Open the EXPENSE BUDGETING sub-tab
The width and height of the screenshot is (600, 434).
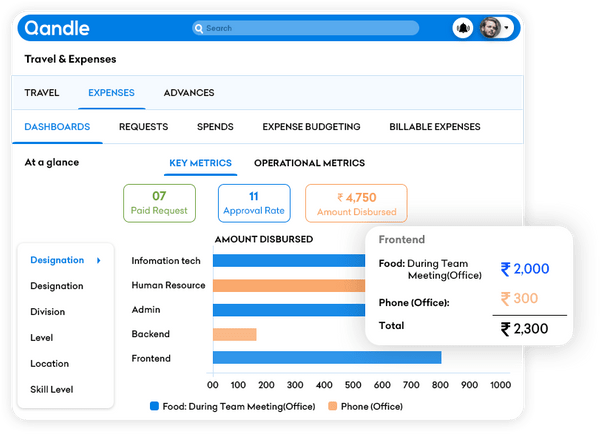pyautogui.click(x=311, y=127)
